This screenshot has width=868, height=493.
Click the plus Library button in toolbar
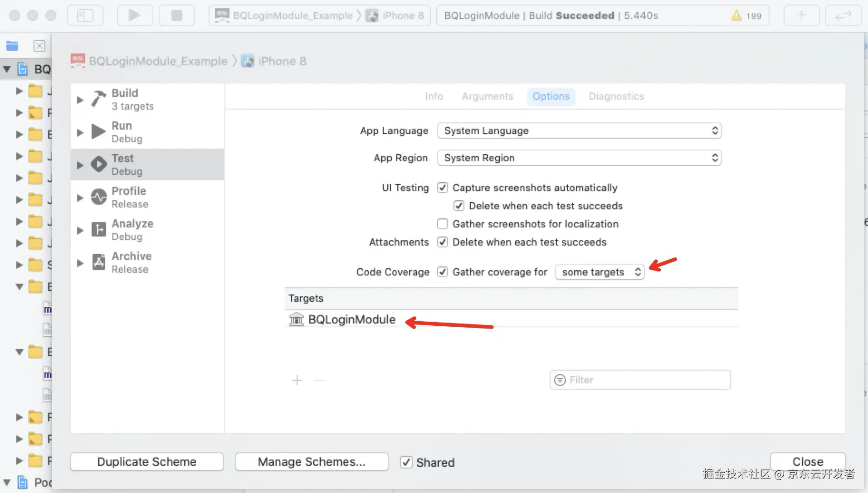pyautogui.click(x=801, y=15)
